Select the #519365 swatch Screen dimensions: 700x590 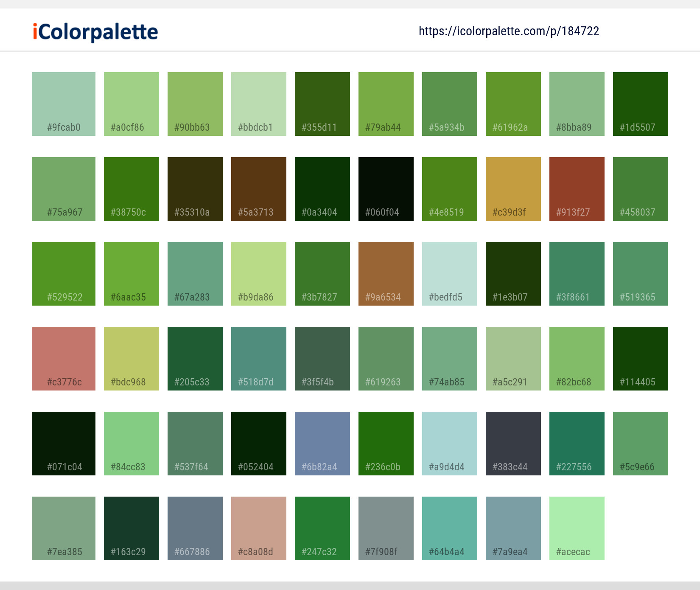641,274
